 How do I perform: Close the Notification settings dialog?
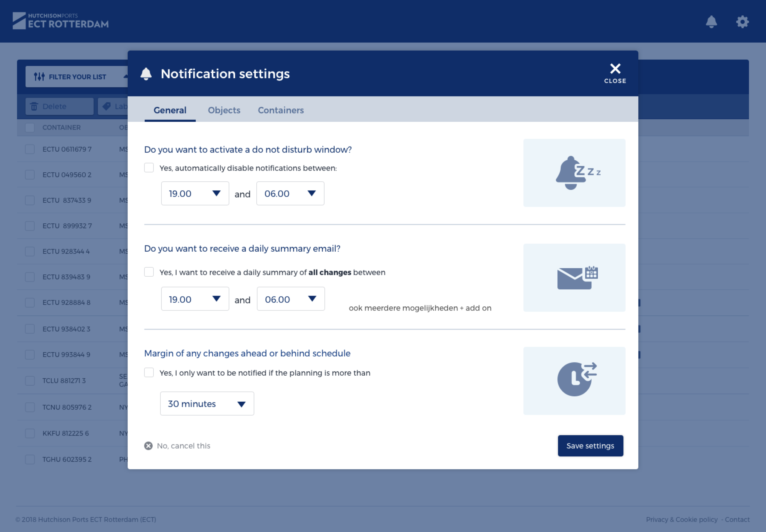(x=615, y=73)
